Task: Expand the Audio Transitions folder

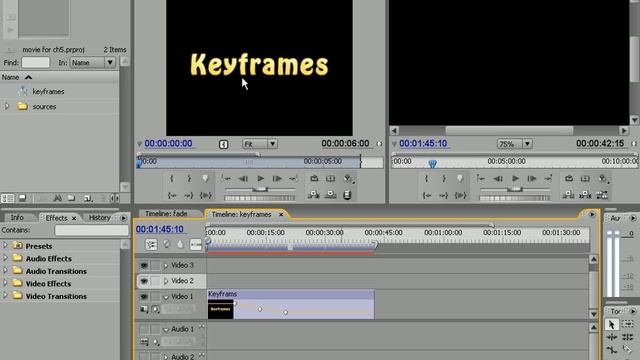Action: [x=5, y=271]
